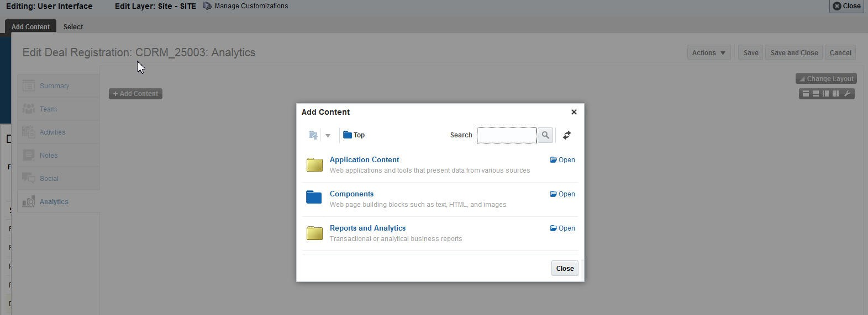This screenshot has width=868, height=315.
Task: Click the Save and Close button
Action: coord(794,53)
